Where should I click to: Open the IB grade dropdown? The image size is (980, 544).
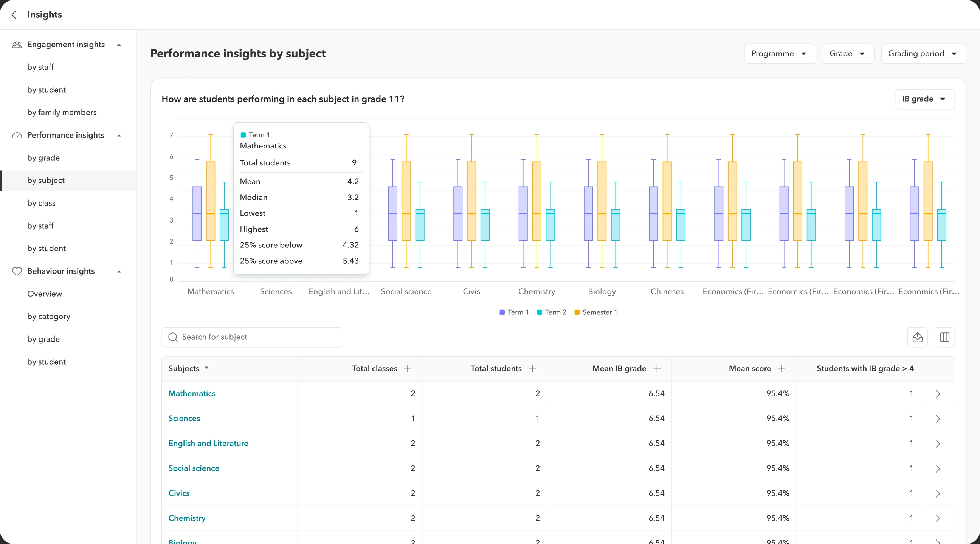[x=925, y=99]
